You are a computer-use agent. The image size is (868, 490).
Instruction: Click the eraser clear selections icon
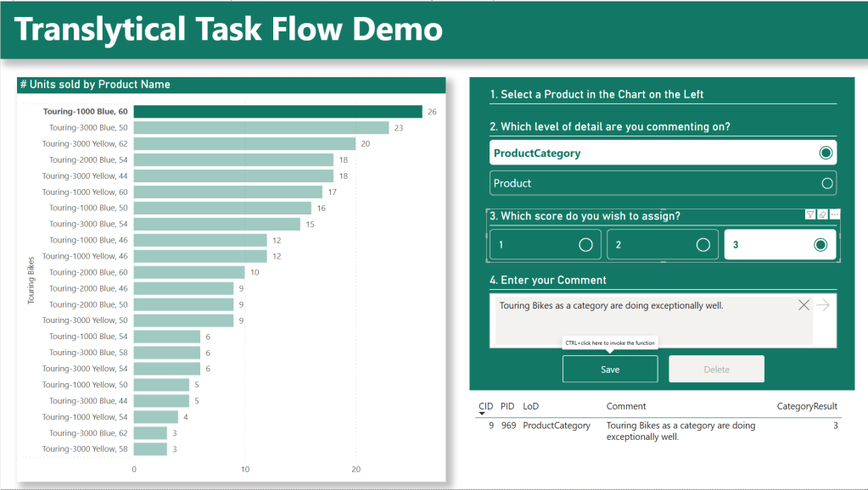[x=822, y=214]
